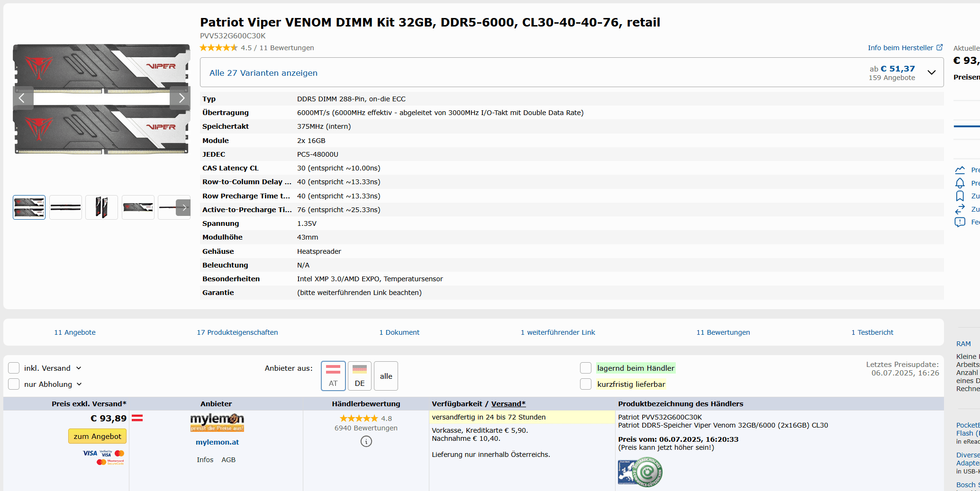Select the DE merchant country filter
The width and height of the screenshot is (980, 491).
(360, 376)
